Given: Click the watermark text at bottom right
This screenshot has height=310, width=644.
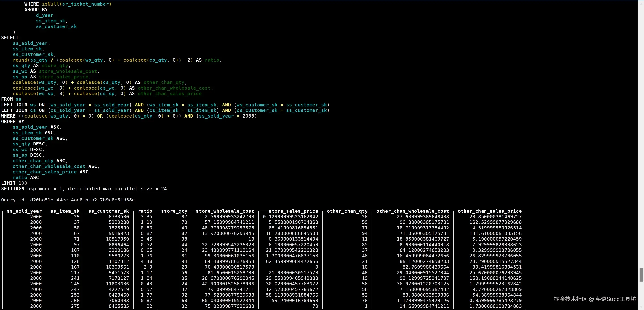Looking at the screenshot, I should coord(595,299).
